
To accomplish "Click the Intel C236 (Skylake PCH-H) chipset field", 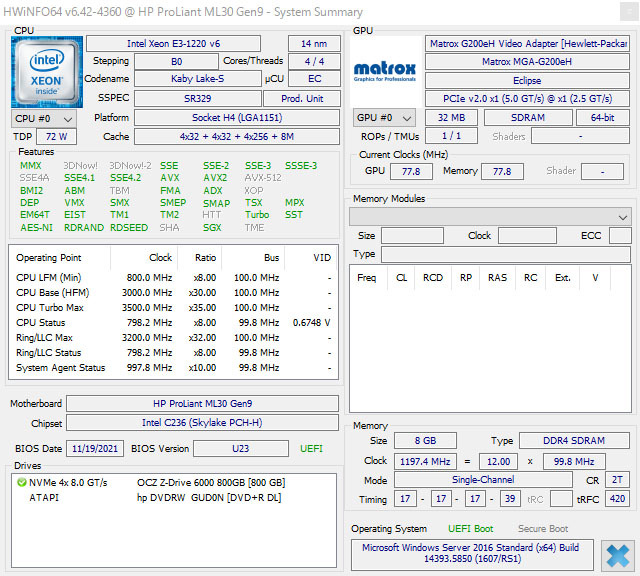I will coord(202,423).
